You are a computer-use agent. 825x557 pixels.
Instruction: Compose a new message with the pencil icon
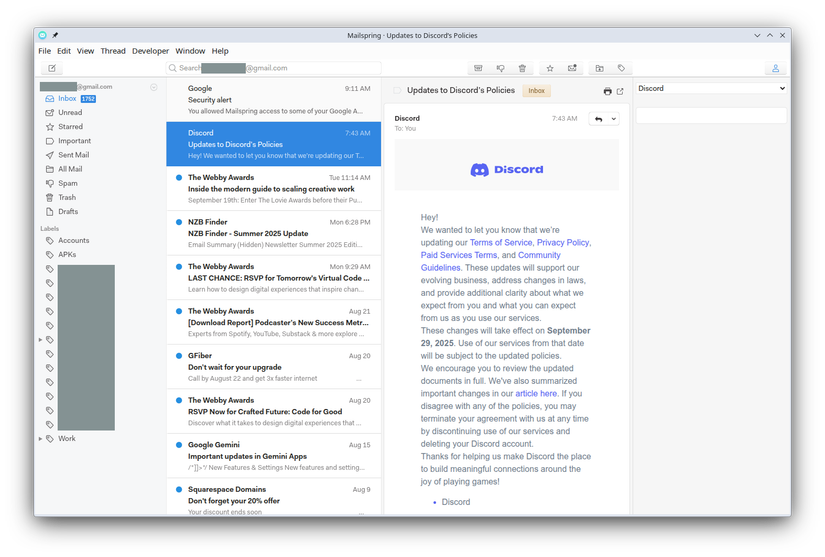point(52,68)
